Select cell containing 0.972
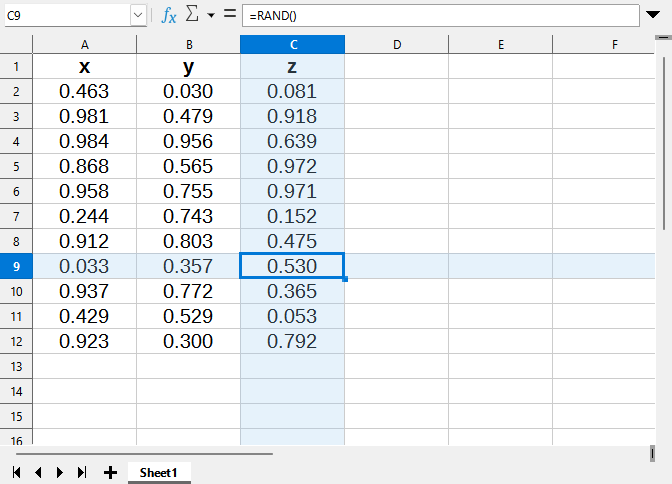This screenshot has height=484, width=672. pyautogui.click(x=292, y=166)
